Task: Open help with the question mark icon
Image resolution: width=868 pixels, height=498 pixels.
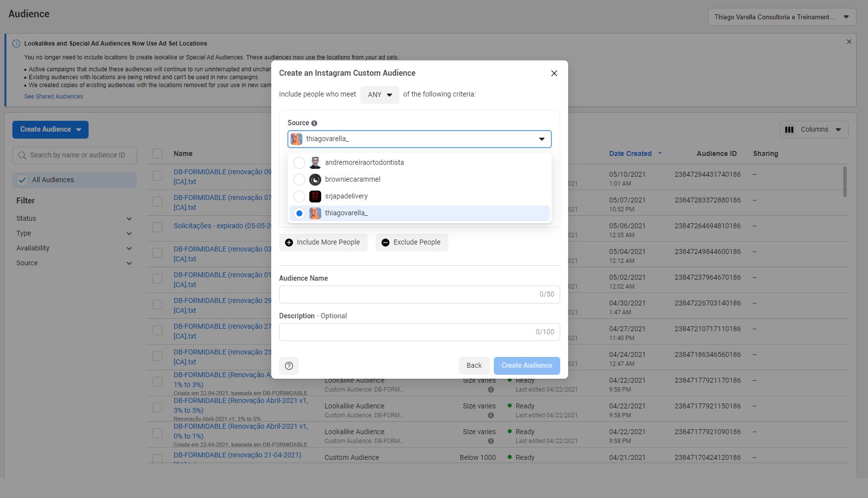Action: [x=289, y=366]
